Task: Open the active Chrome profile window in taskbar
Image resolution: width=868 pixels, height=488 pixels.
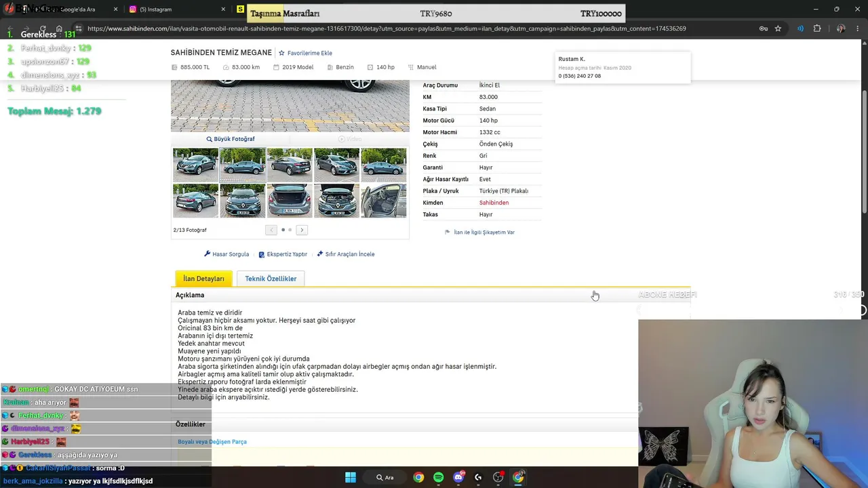Action: 518,477
